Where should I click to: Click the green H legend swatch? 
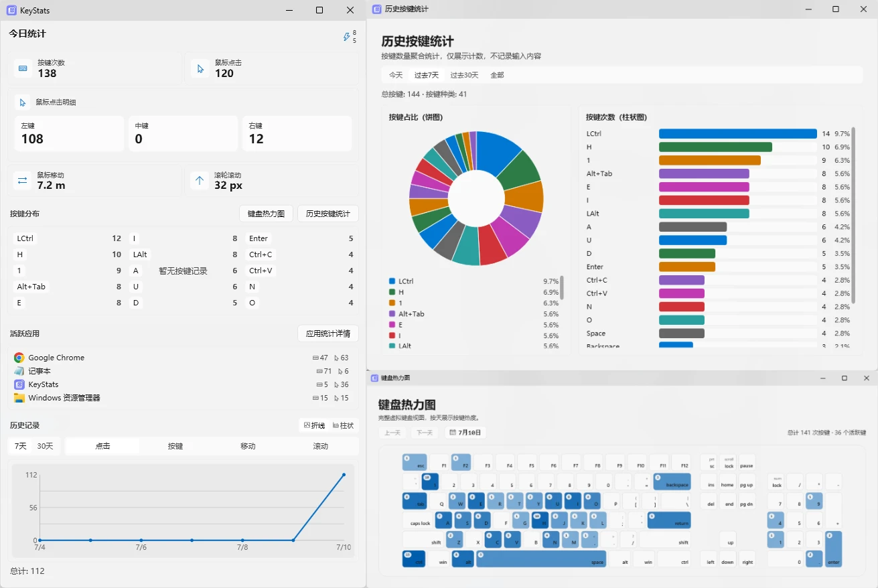pos(392,292)
